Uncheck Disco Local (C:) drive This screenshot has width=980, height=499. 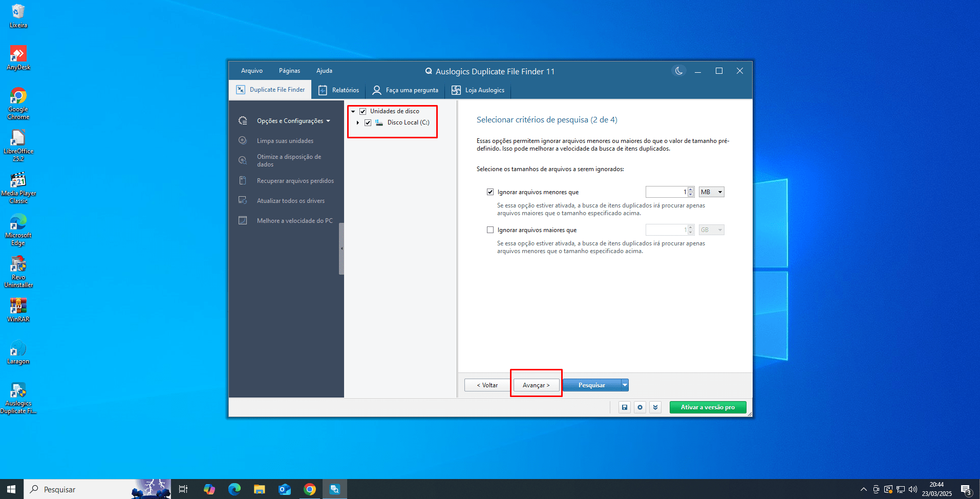(x=368, y=122)
